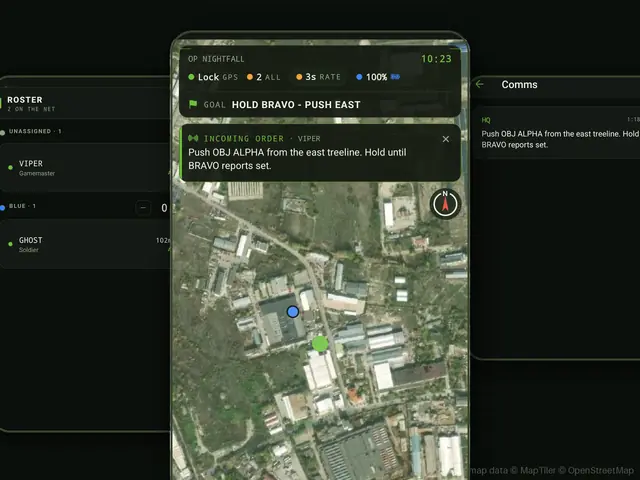Tap the incoming order radio signal icon
Screen dimensions: 640x480
click(x=193, y=138)
